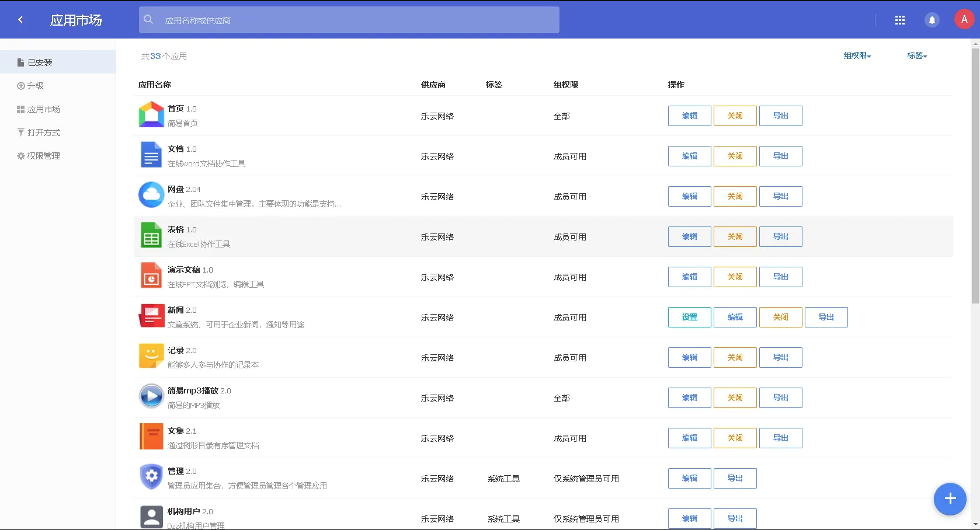Click the 首页 app icon
The height and width of the screenshot is (530, 980).
151,114
